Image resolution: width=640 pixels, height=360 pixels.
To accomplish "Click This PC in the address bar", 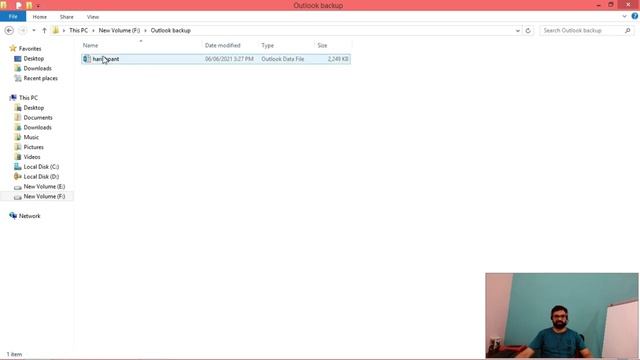I will click(78, 31).
